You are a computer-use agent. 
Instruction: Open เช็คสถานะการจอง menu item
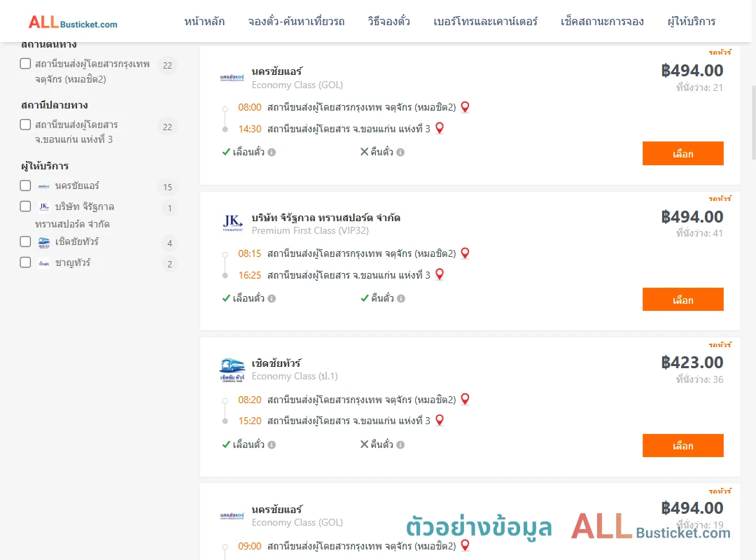[602, 22]
